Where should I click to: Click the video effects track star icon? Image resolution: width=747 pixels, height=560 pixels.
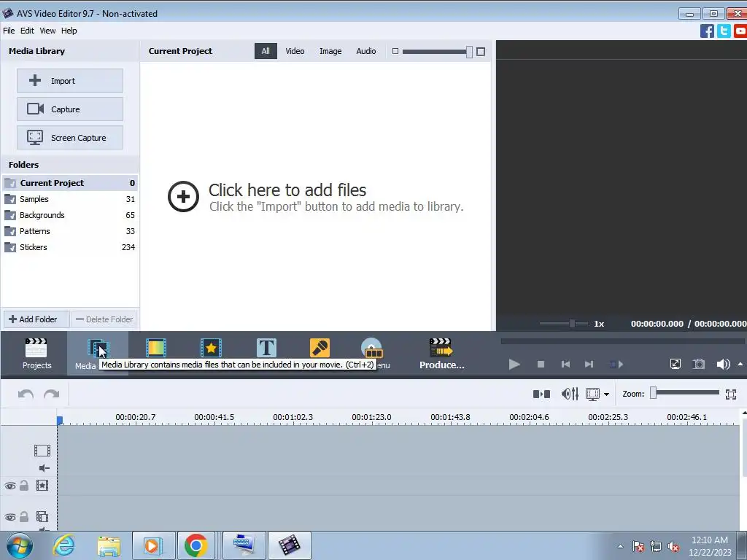point(42,486)
